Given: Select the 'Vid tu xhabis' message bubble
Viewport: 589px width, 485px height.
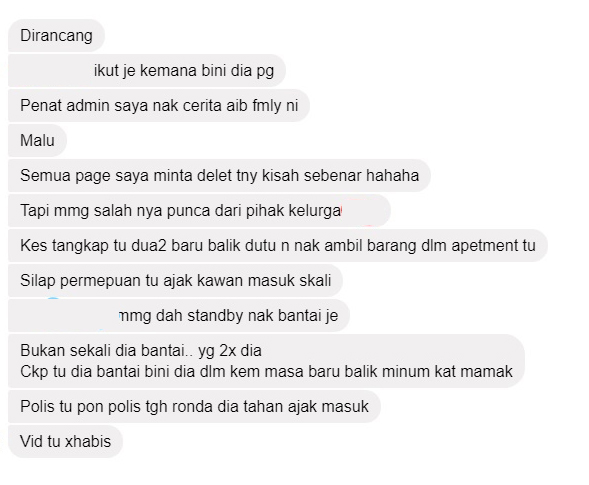Looking at the screenshot, I should point(65,441).
